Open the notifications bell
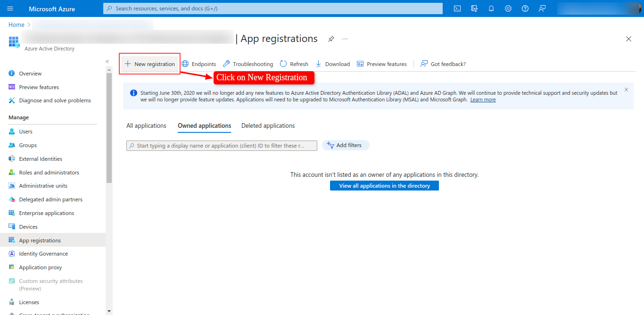 point(491,8)
